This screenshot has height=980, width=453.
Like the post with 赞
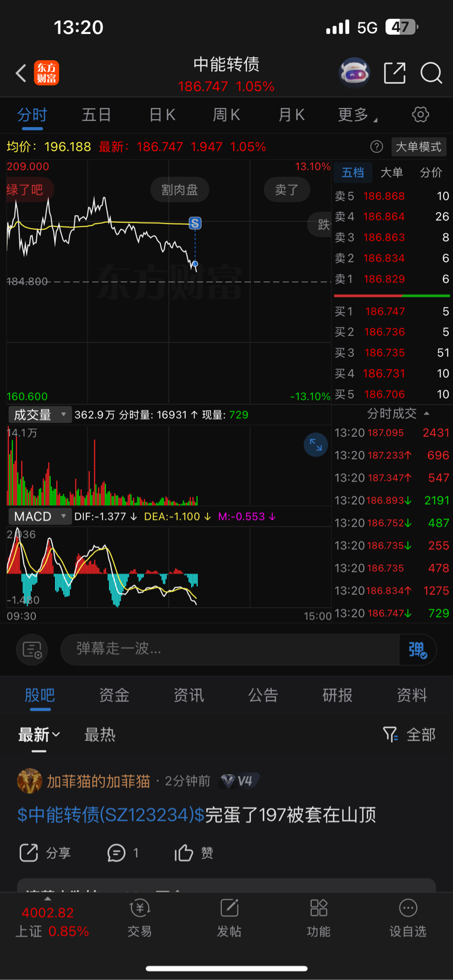pyautogui.click(x=193, y=853)
